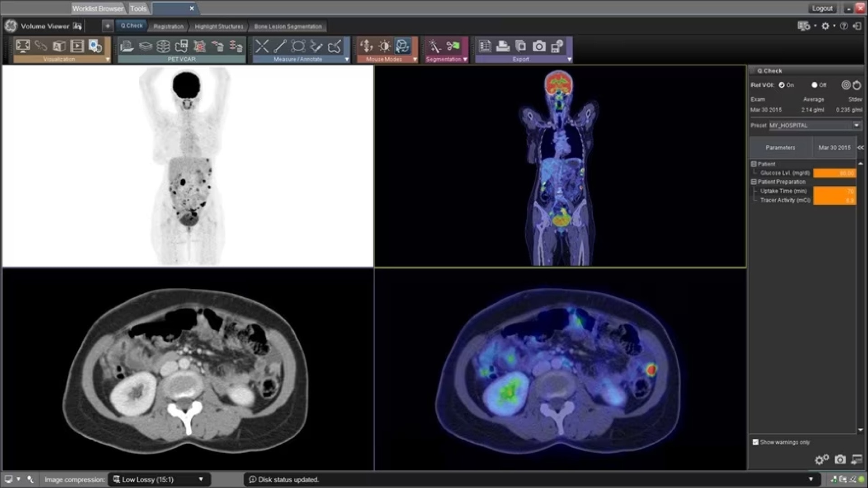Click the cine play icon in Visualization
This screenshot has height=488, width=868.
(77, 46)
